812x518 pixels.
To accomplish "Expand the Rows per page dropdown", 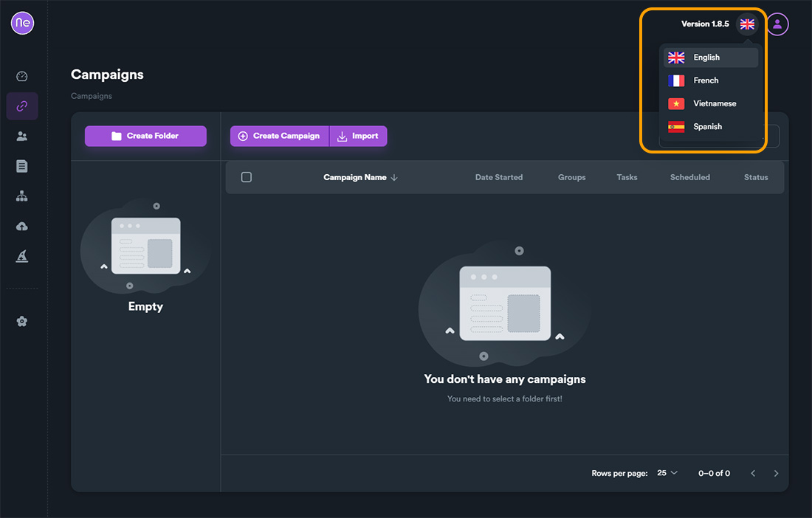I will 667,473.
